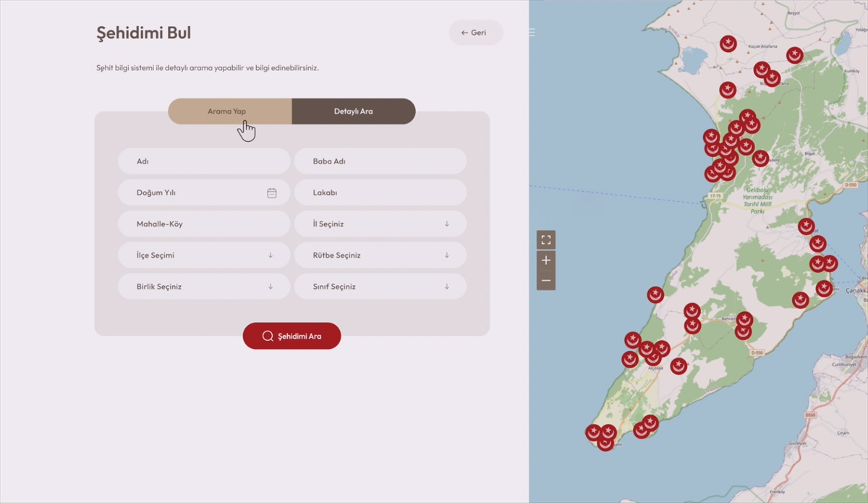Go back with the Geri button
868x503 pixels.
[475, 33]
